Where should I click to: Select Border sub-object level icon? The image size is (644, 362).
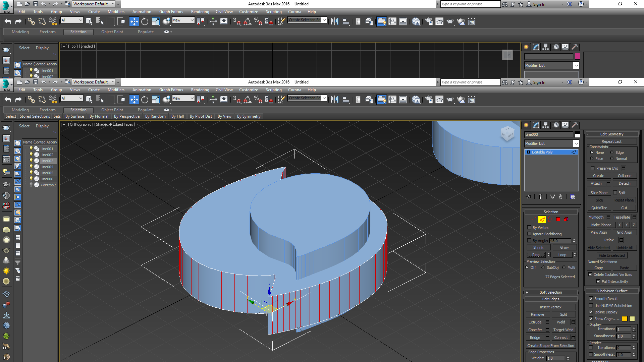550,220
